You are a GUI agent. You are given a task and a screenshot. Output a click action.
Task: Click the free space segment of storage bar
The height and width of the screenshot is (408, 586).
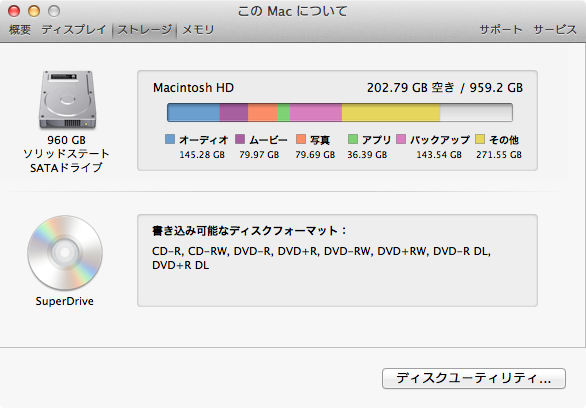tap(476, 112)
